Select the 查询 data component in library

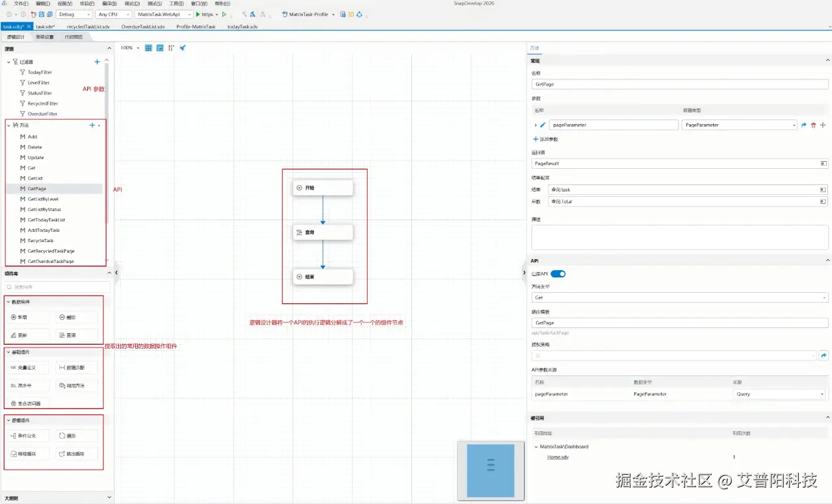click(x=77, y=335)
